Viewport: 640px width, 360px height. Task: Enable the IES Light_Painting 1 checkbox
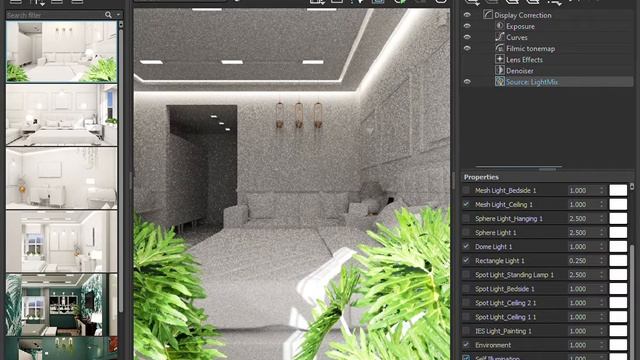point(466,331)
